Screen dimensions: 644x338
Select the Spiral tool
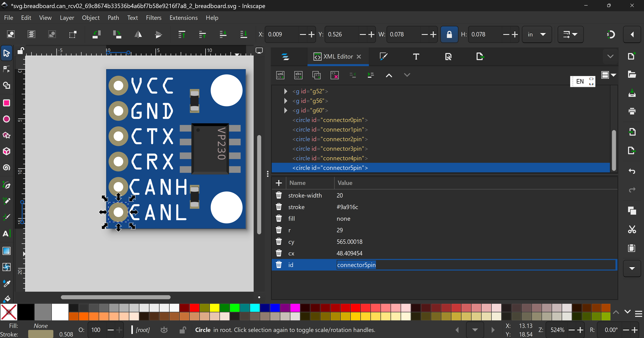(7, 167)
